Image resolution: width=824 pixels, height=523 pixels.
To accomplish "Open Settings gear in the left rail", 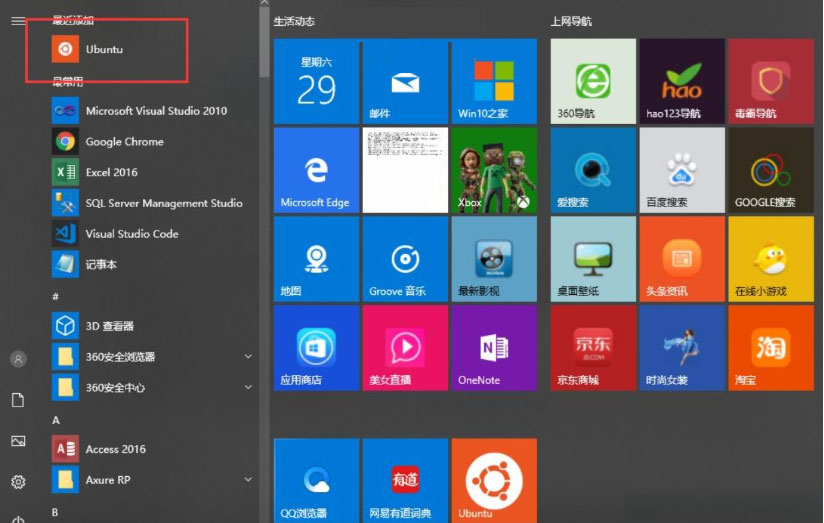I will pos(18,482).
